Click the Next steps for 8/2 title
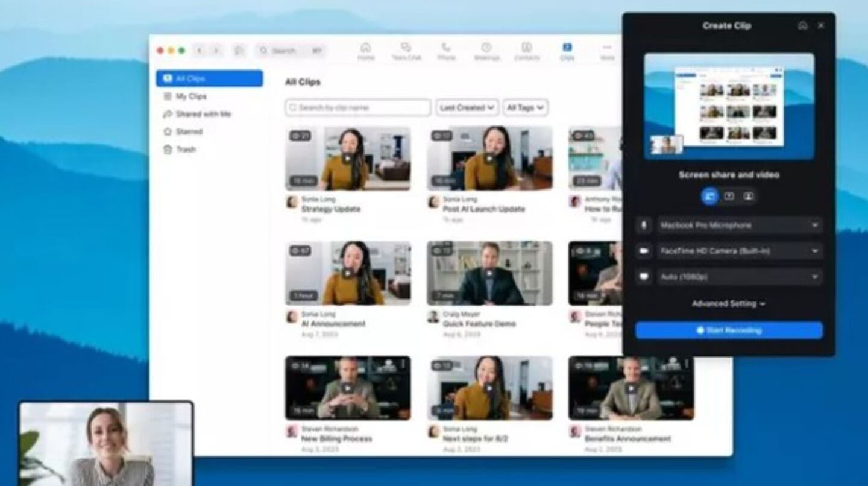The width and height of the screenshot is (868, 486). coord(476,439)
